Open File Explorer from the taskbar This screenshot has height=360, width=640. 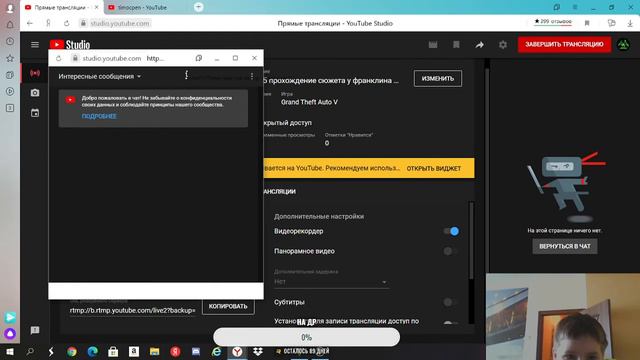point(155,351)
